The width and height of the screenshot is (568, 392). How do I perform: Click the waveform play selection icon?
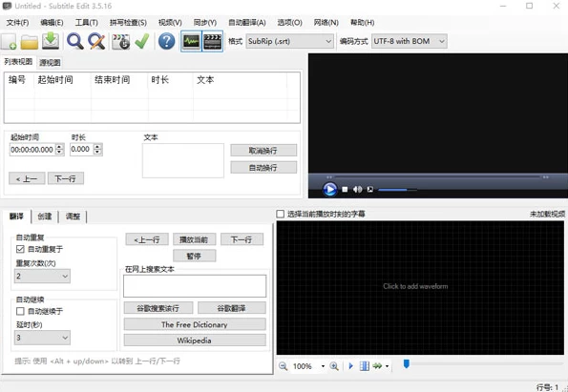[x=350, y=366]
